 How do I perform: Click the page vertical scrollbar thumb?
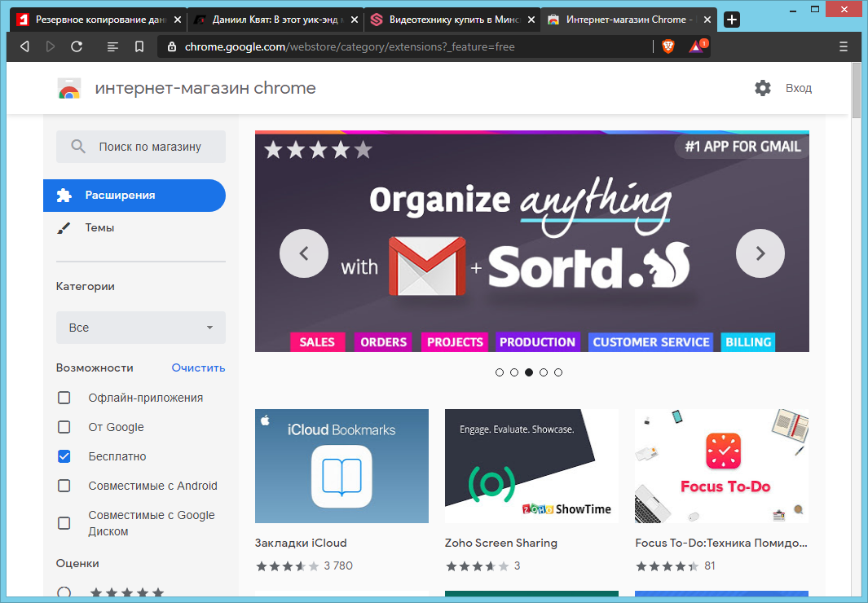pos(857,91)
